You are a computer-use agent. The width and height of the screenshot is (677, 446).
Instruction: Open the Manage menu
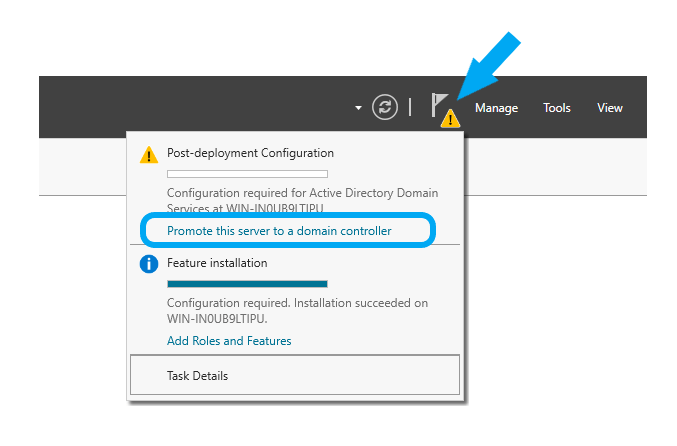(x=497, y=108)
